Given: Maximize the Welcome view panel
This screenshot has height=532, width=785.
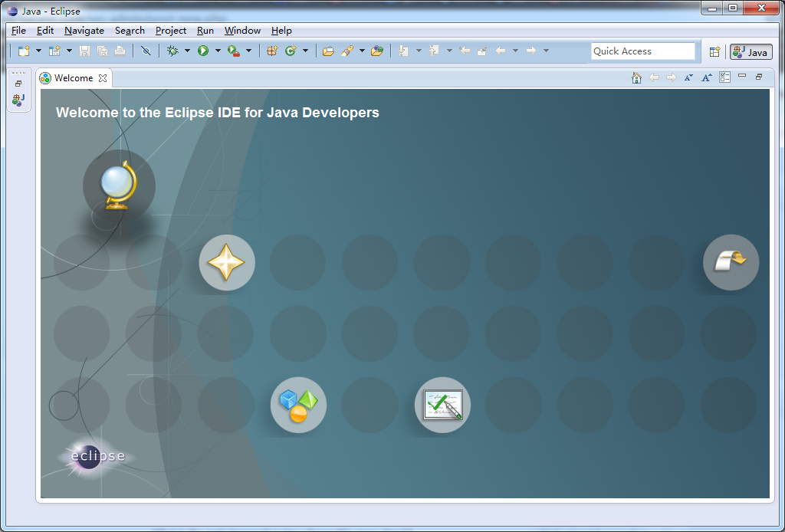Looking at the screenshot, I should click(759, 77).
